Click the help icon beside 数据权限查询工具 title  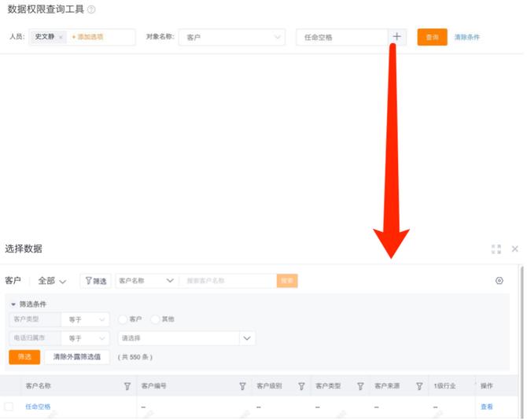[x=92, y=9]
